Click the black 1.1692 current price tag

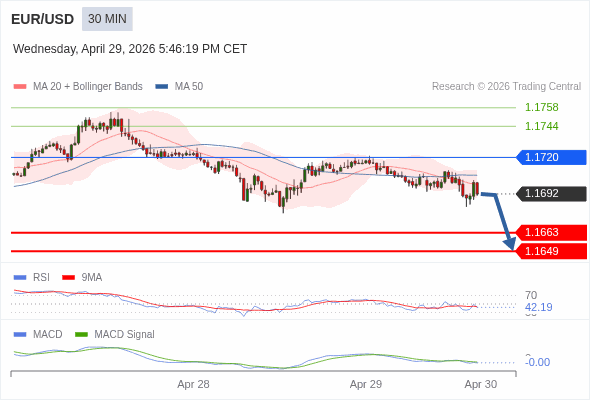(551, 193)
